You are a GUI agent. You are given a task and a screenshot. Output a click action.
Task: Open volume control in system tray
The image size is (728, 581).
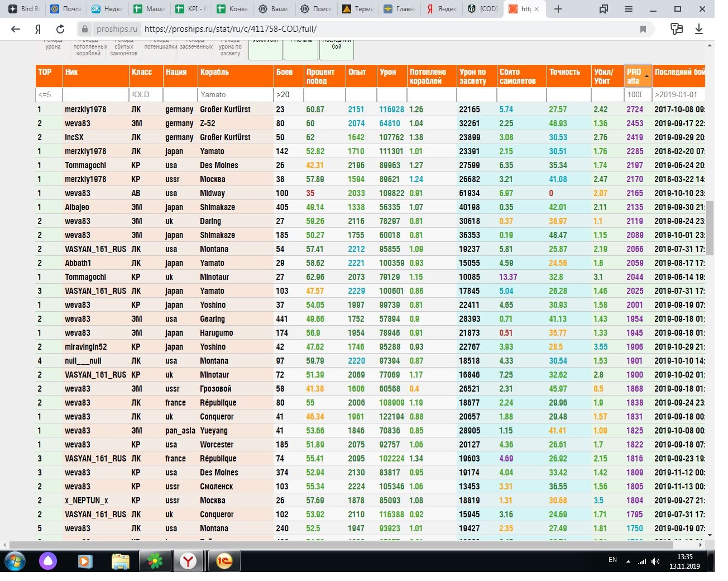click(x=655, y=561)
